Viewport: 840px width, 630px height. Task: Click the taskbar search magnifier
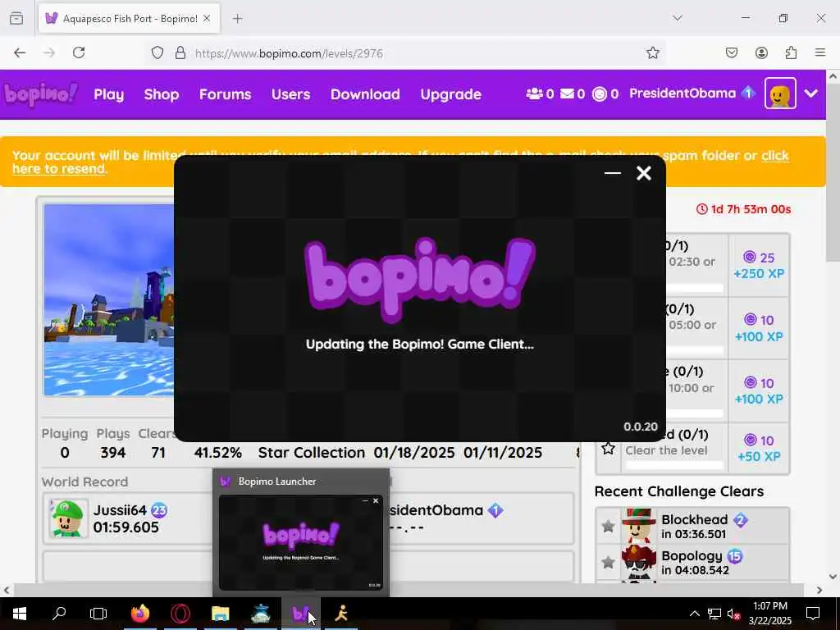tap(59, 613)
